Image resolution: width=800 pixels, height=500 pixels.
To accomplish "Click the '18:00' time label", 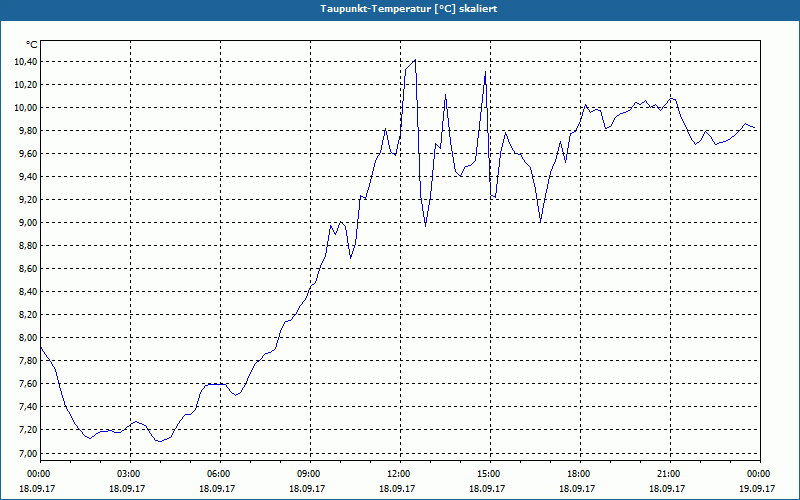I will tap(580, 474).
